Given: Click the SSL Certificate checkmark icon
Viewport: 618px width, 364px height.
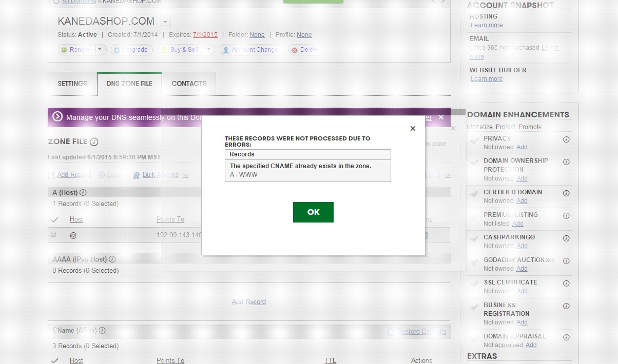Looking at the screenshot, I should tap(474, 285).
